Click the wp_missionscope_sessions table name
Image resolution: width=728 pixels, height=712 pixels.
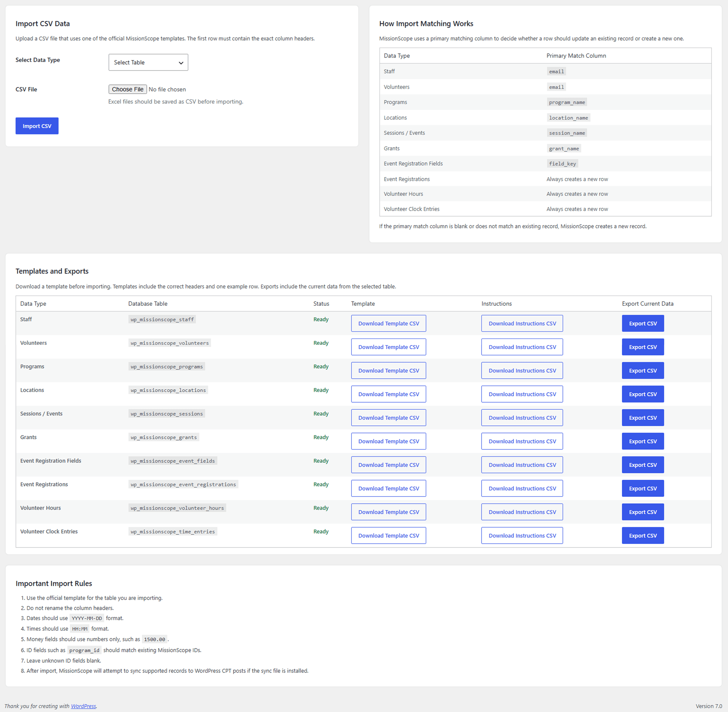(x=167, y=414)
